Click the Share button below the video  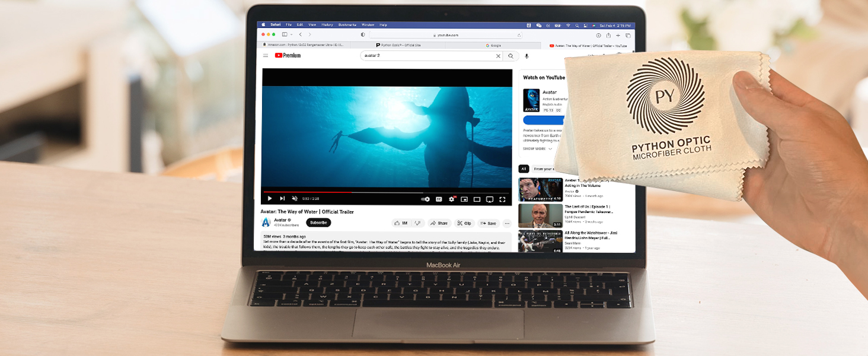(439, 223)
